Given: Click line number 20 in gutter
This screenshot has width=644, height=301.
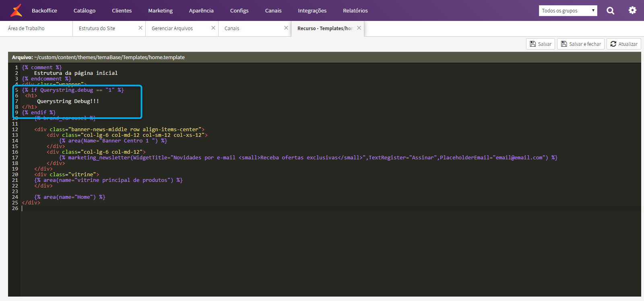Looking at the screenshot, I should [x=15, y=175].
